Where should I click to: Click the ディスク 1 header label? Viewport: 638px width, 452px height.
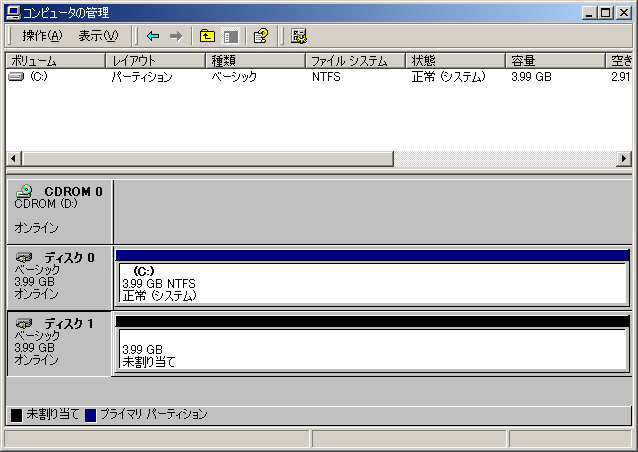(x=69, y=324)
